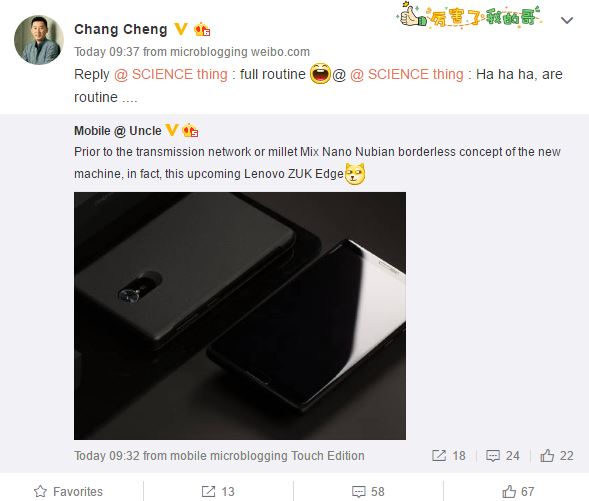Open the post options chevron dropdown
This screenshot has height=501, width=589.
click(x=566, y=20)
